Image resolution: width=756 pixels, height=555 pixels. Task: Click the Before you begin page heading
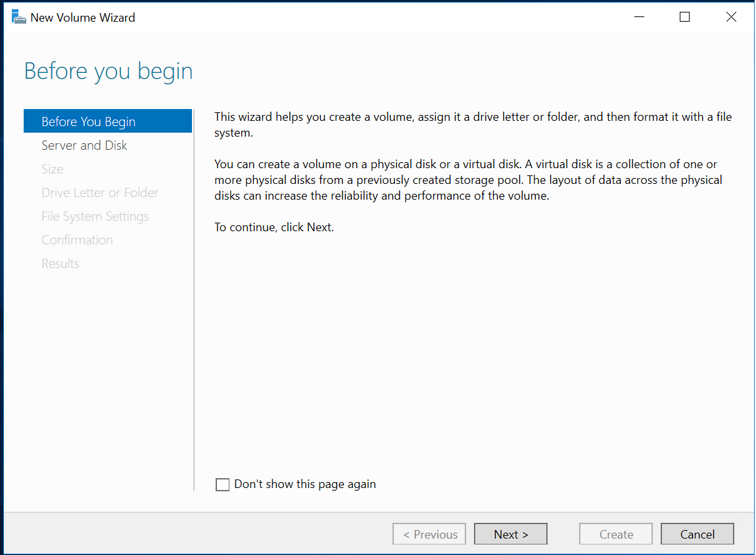(x=108, y=71)
